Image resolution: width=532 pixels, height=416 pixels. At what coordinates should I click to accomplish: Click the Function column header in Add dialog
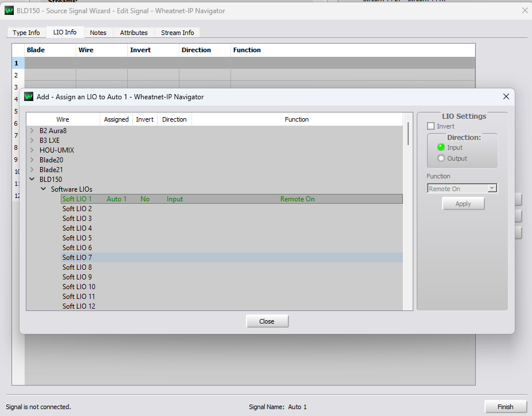297,119
